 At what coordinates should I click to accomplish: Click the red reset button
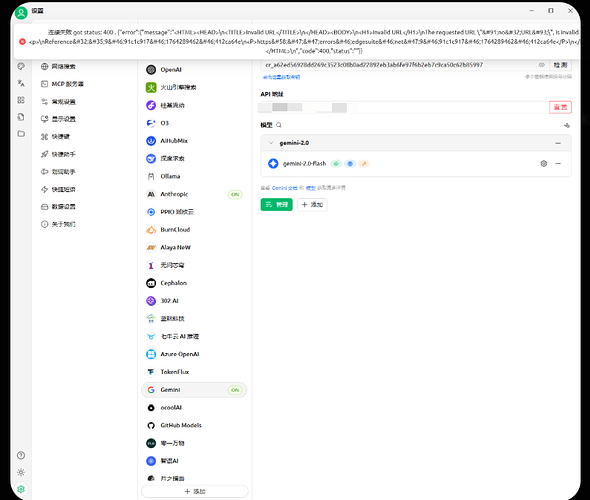click(560, 107)
